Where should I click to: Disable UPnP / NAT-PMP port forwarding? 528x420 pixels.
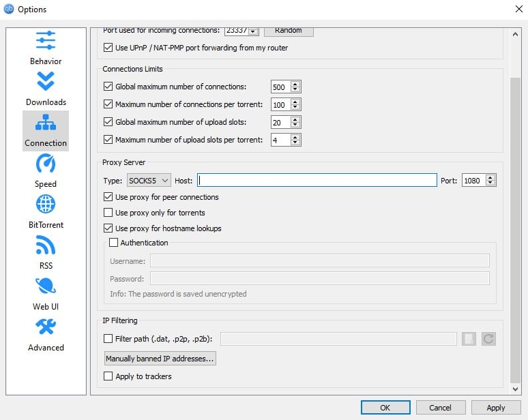(x=108, y=48)
